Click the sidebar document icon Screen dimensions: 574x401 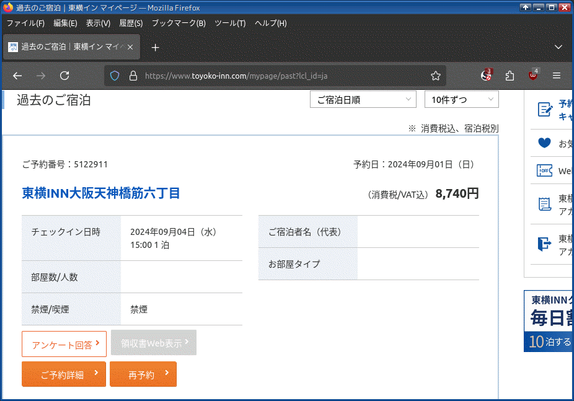[545, 204]
